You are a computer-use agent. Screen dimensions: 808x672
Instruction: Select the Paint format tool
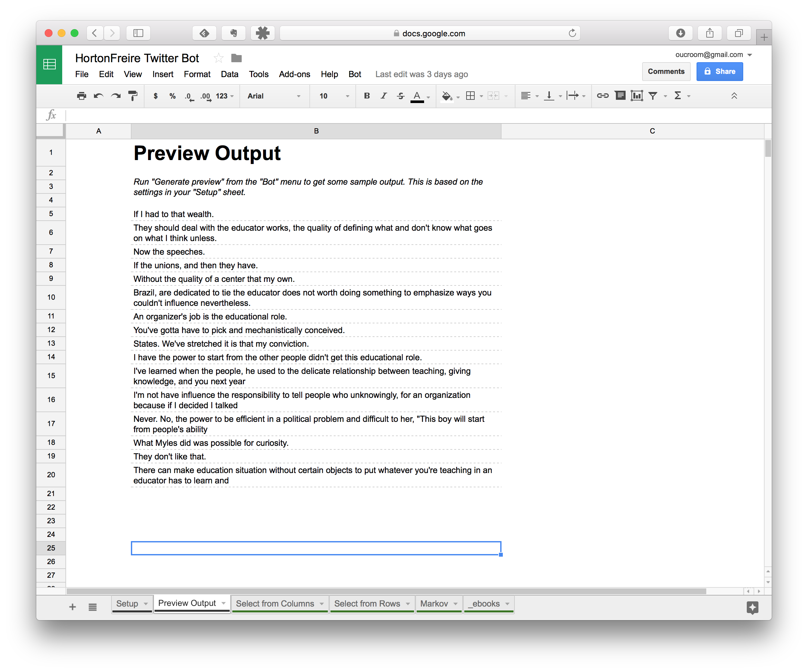pos(133,96)
